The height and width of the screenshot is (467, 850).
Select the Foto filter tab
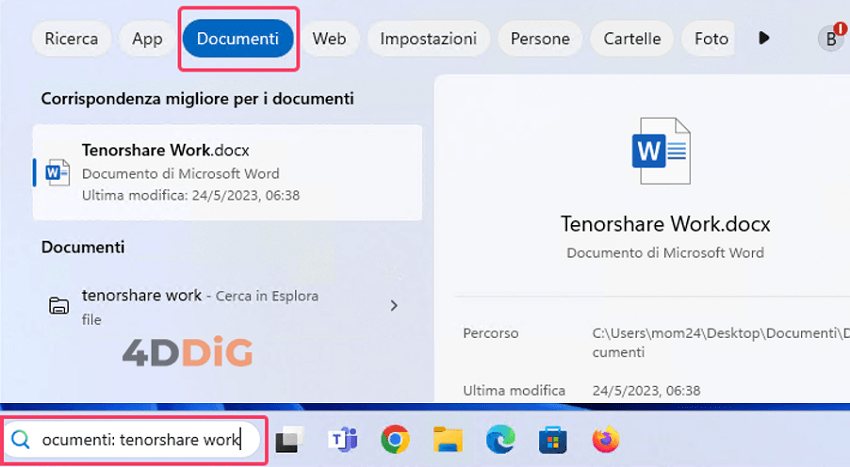710,39
